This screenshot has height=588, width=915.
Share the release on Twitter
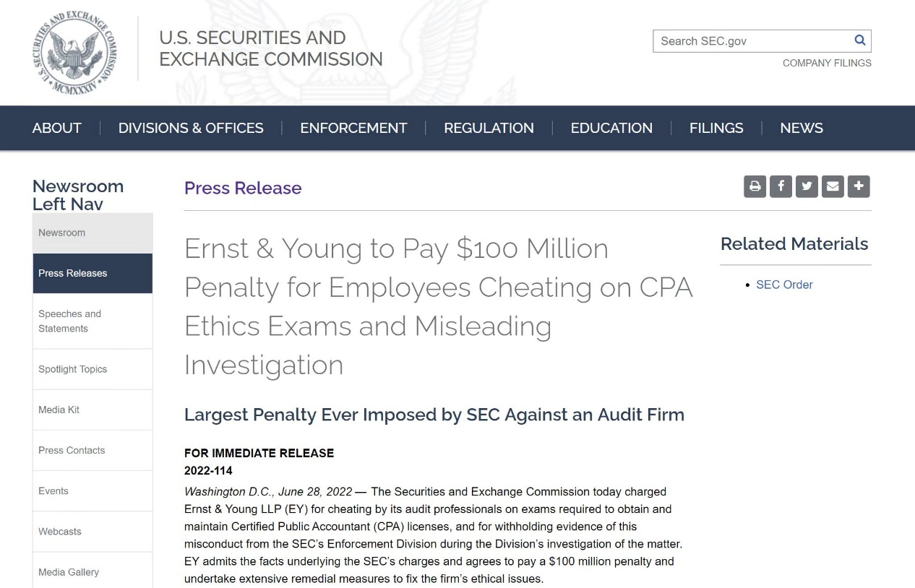(807, 186)
